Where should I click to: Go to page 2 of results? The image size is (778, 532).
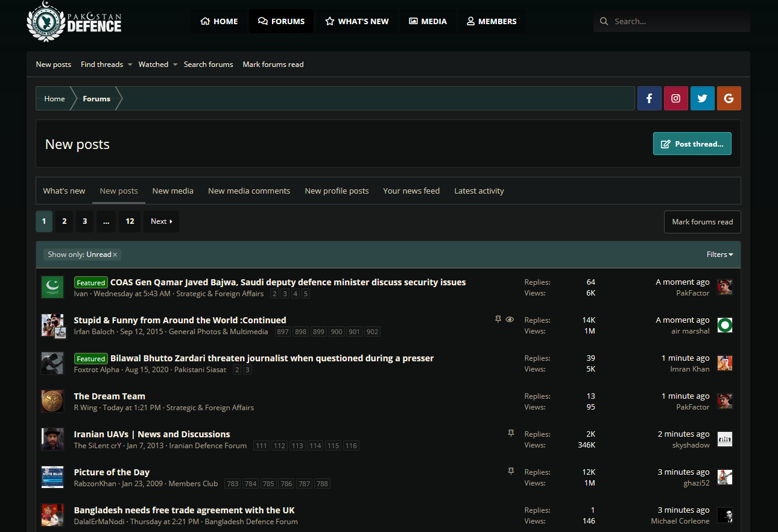65,221
